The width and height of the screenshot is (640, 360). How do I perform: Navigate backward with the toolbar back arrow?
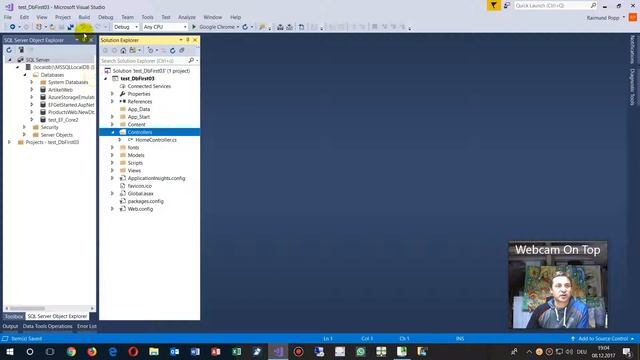[12, 27]
